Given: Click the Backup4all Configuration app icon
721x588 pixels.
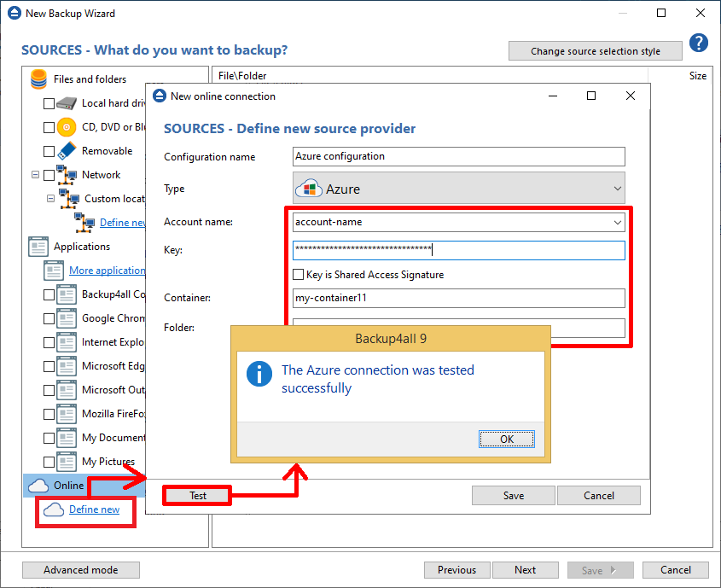Looking at the screenshot, I should point(67,294).
